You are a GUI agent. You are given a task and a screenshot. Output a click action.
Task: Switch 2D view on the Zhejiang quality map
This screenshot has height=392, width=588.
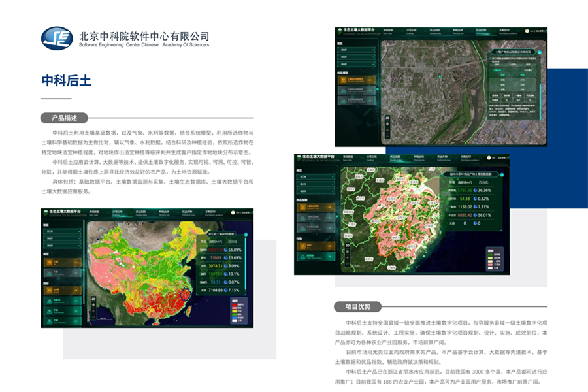coord(347,246)
